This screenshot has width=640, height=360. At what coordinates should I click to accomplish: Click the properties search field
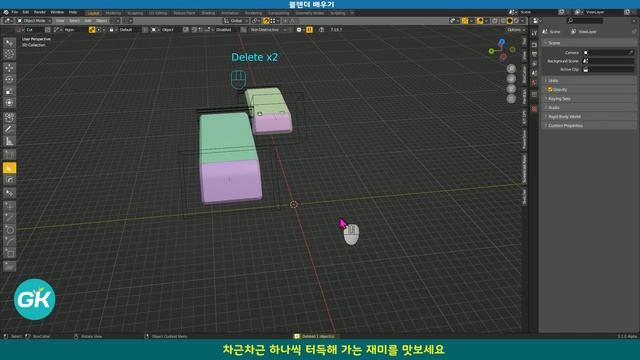click(585, 21)
